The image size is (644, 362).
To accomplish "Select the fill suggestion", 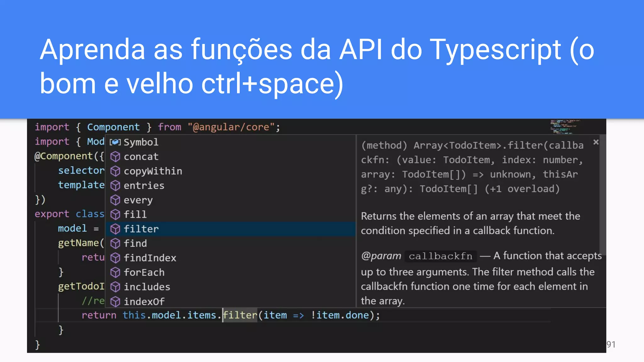I will [230, 214].
